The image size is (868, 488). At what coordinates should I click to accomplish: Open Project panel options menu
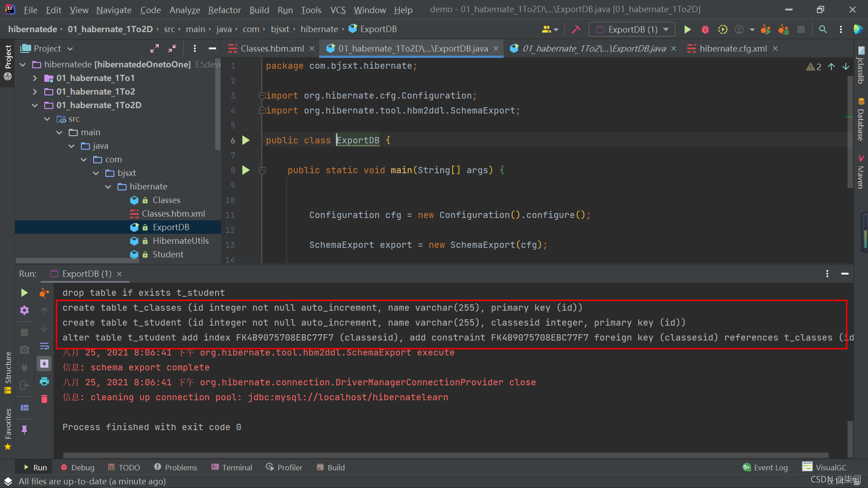[x=195, y=48]
